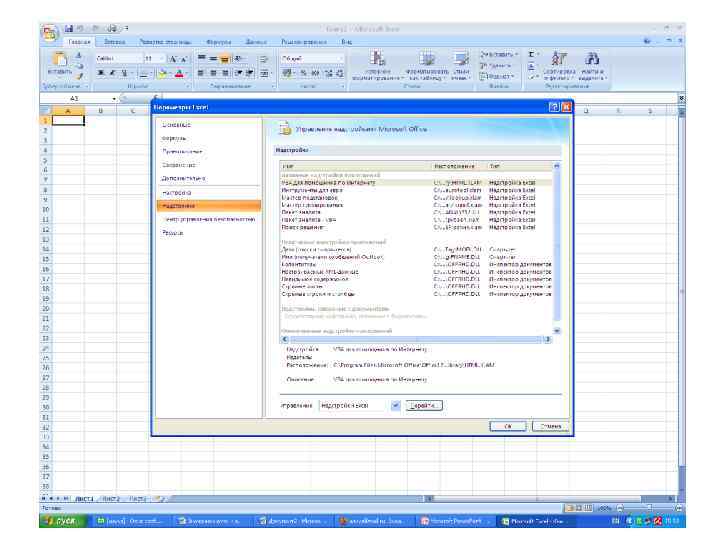This screenshot has width=720, height=540.
Task: Click the Conditional Formatting icon
Action: point(377,59)
